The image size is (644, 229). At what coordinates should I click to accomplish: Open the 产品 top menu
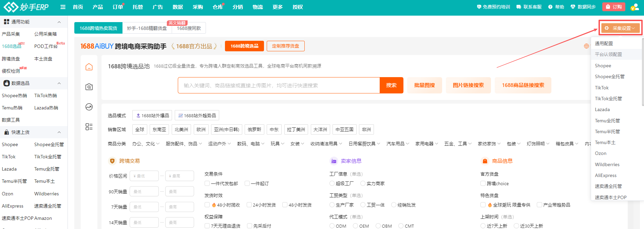click(x=98, y=7)
